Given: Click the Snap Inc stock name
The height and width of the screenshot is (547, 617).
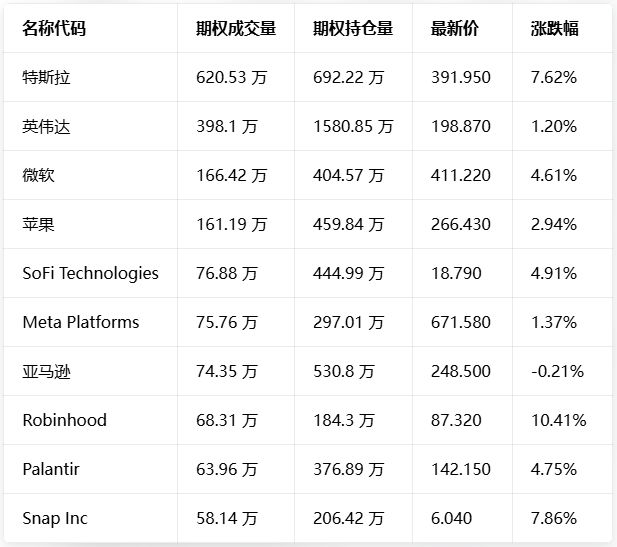Looking at the screenshot, I should click(x=55, y=518).
